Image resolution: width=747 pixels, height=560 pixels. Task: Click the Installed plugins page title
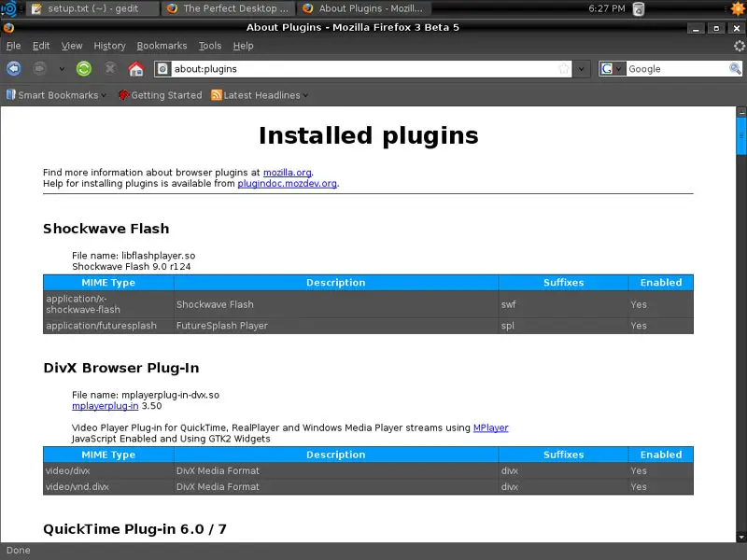point(368,135)
